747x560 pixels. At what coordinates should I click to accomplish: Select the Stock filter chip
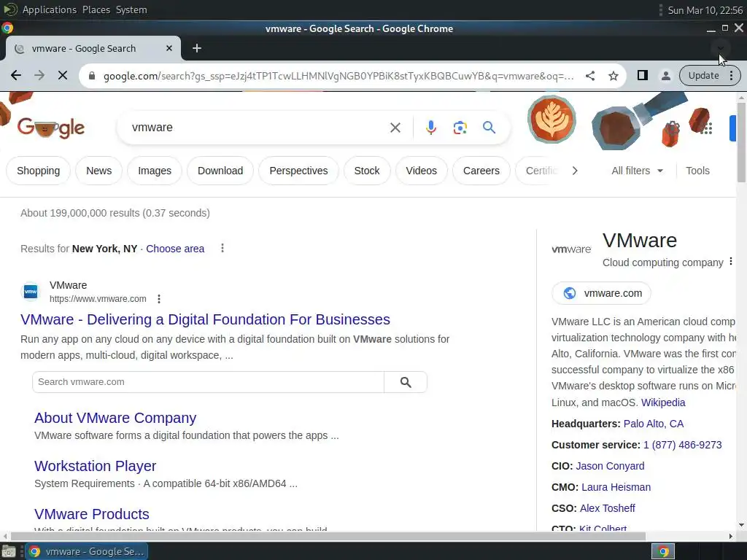point(367,171)
